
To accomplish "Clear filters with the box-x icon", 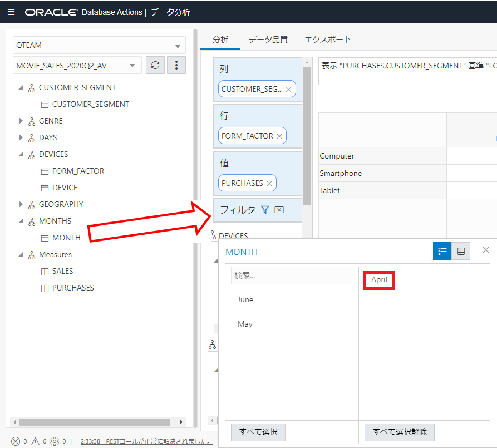I will 279,210.
